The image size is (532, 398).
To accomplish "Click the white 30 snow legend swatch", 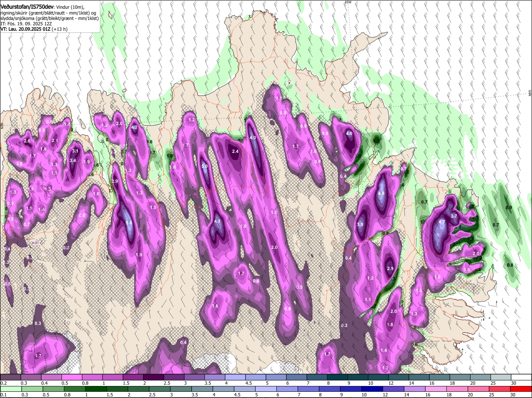I will tap(522, 377).
